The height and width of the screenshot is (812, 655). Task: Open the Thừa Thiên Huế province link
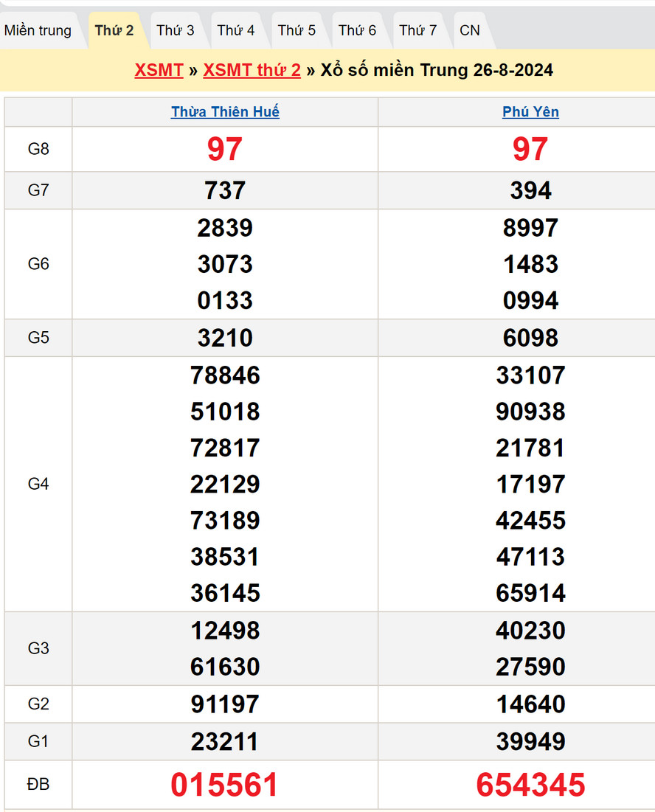pos(225,112)
